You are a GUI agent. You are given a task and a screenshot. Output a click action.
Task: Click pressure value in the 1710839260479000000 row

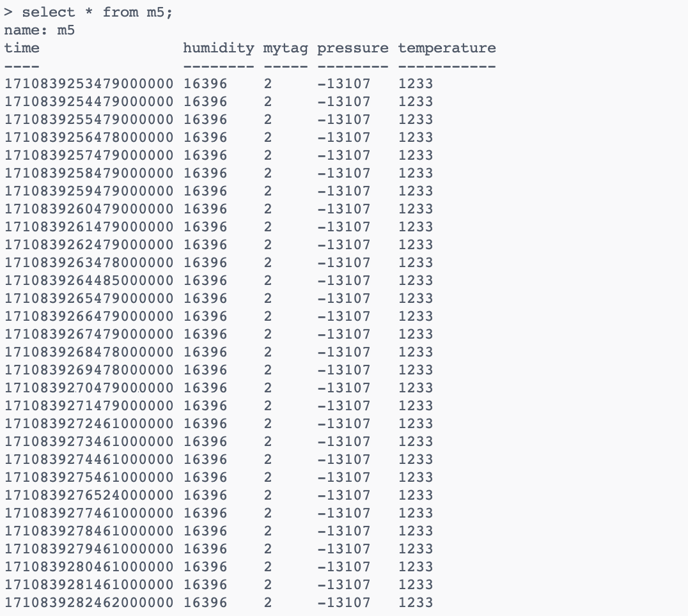(x=344, y=209)
